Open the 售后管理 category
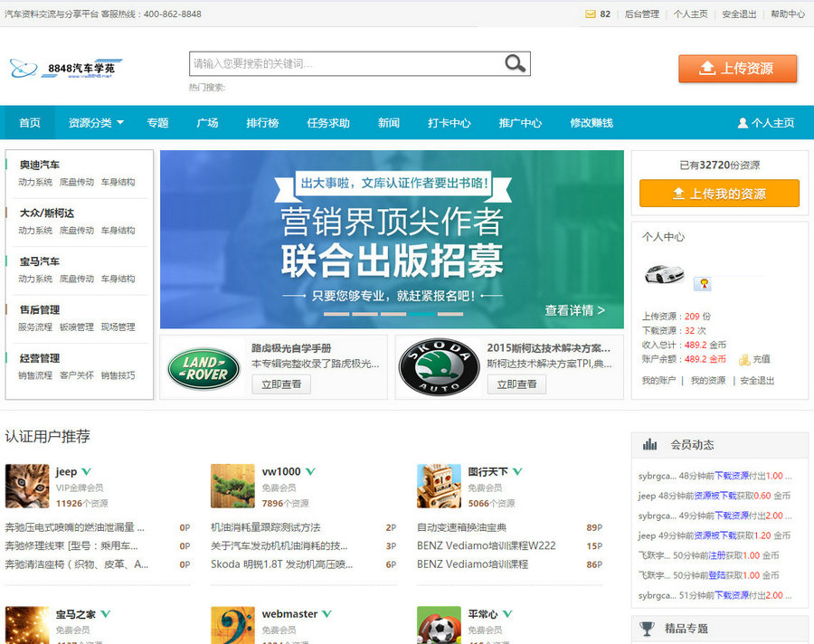The width and height of the screenshot is (814, 644). pos(40,309)
